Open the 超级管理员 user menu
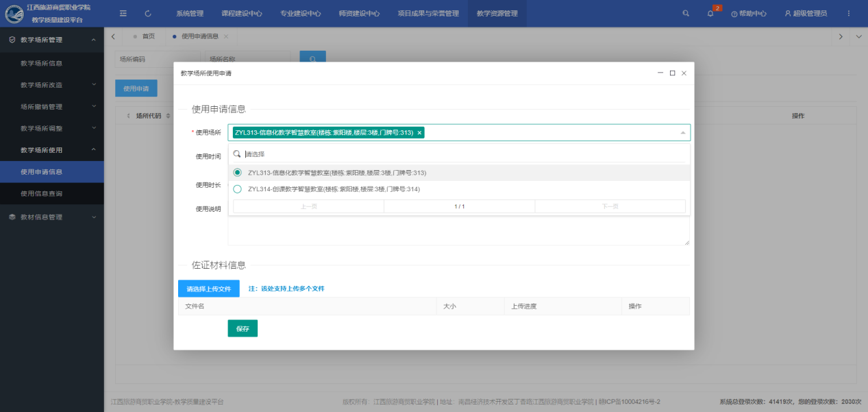This screenshot has width=868, height=412. (806, 14)
